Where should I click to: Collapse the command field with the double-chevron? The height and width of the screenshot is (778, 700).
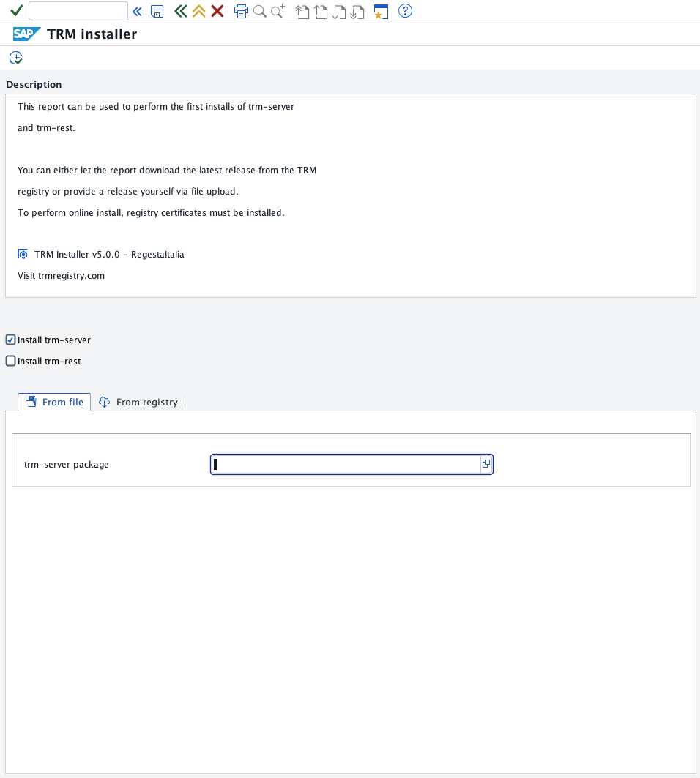(138, 11)
